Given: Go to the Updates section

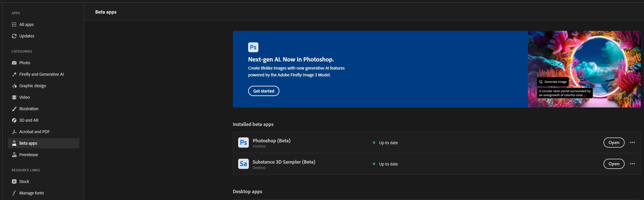Looking at the screenshot, I should click(x=44, y=36).
